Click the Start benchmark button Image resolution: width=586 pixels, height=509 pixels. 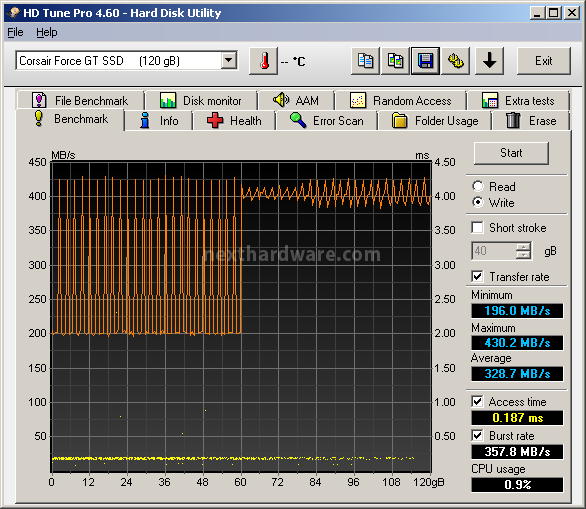(511, 153)
